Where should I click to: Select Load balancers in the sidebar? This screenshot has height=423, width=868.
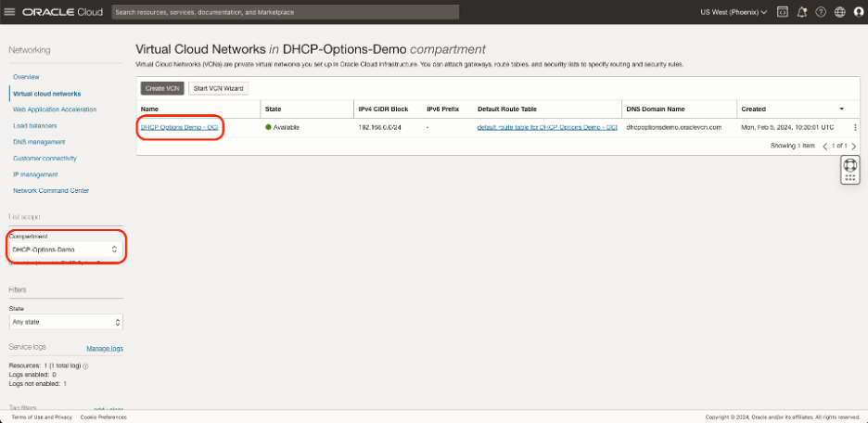click(x=33, y=125)
